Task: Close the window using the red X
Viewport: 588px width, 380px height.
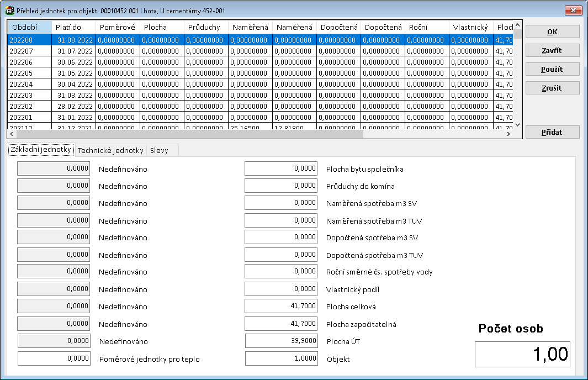Action: [573, 10]
